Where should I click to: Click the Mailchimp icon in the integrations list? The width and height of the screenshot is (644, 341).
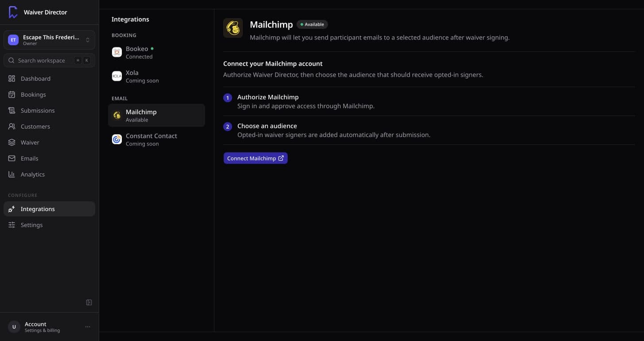[117, 115]
